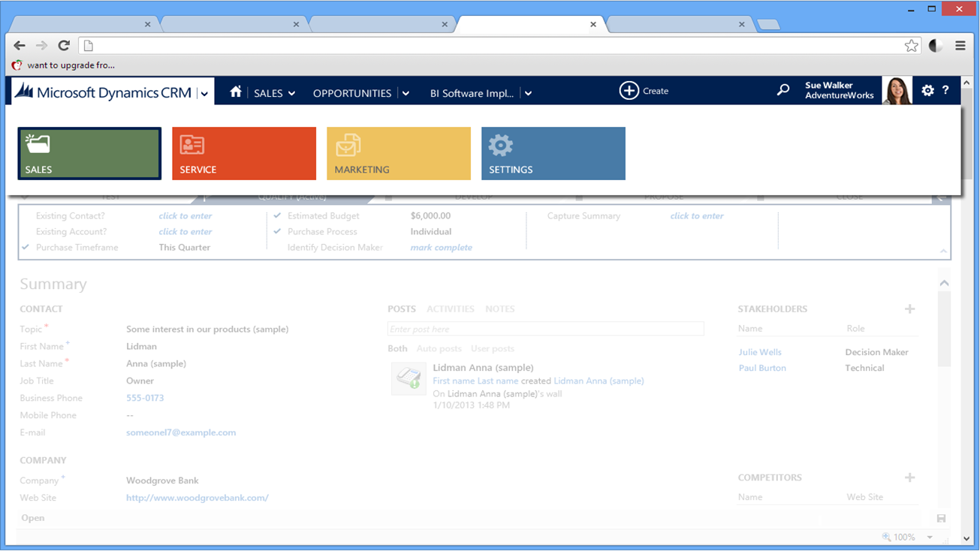
Task: Click Sue Walker's profile picture
Action: click(897, 91)
